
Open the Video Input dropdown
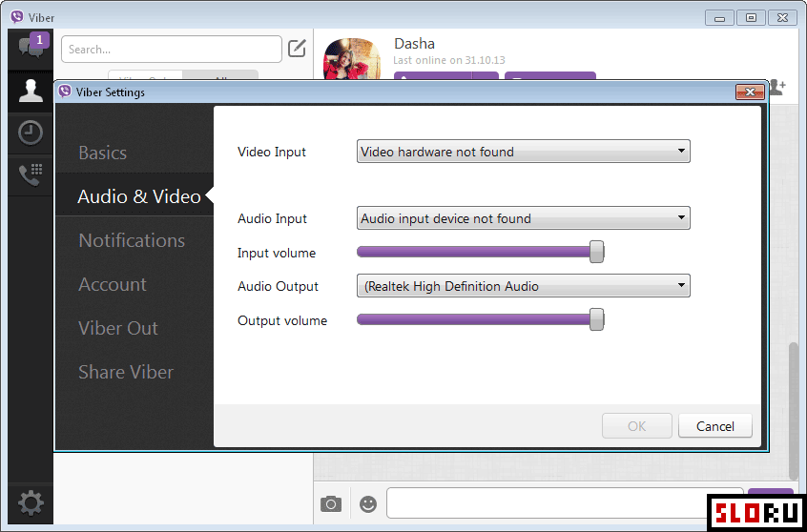coord(524,152)
